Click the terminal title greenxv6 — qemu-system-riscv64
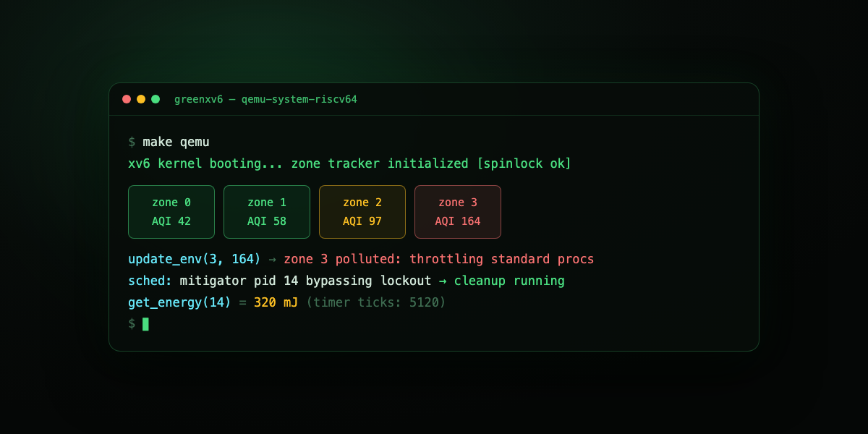The height and width of the screenshot is (434, 868). click(x=265, y=99)
